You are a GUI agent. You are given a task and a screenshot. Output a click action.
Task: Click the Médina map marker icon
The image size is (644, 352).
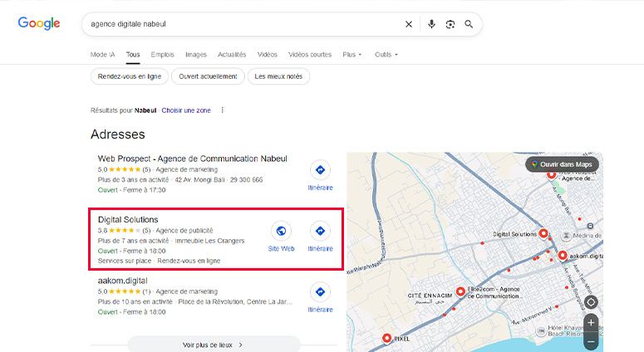567,236
